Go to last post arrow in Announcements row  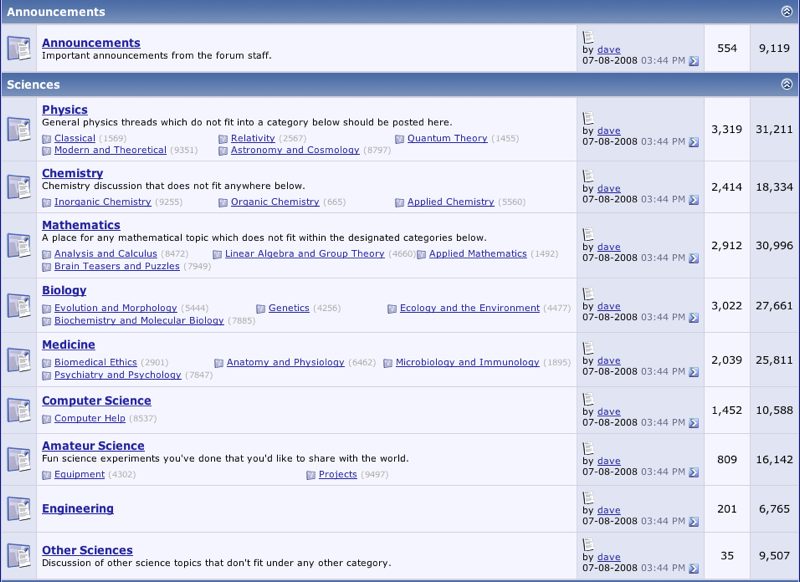694,61
